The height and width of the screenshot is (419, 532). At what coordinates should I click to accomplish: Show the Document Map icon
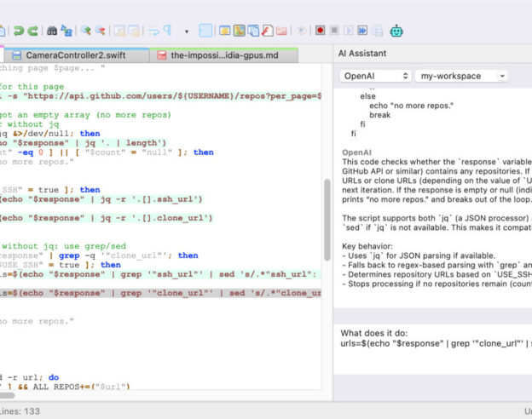point(240,31)
